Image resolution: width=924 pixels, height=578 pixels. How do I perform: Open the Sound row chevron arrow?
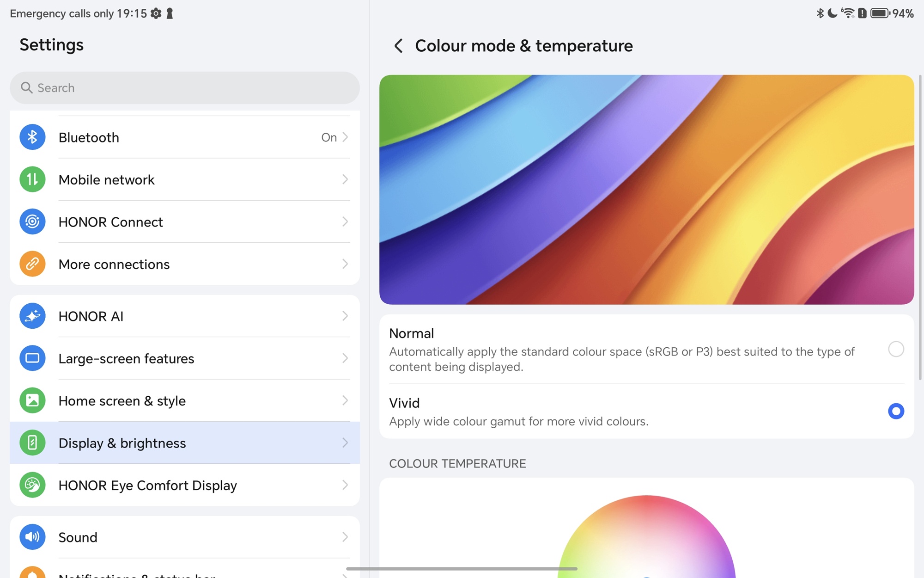point(345,537)
